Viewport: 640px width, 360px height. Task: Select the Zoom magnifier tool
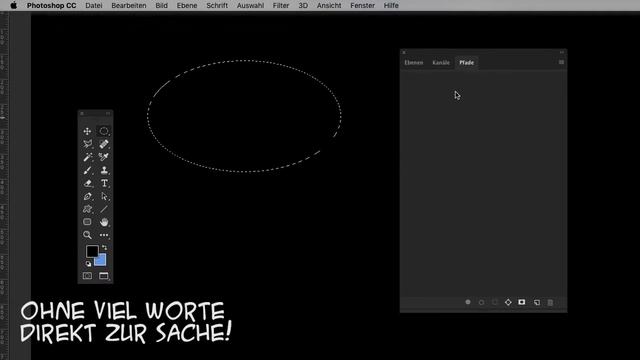coord(87,235)
